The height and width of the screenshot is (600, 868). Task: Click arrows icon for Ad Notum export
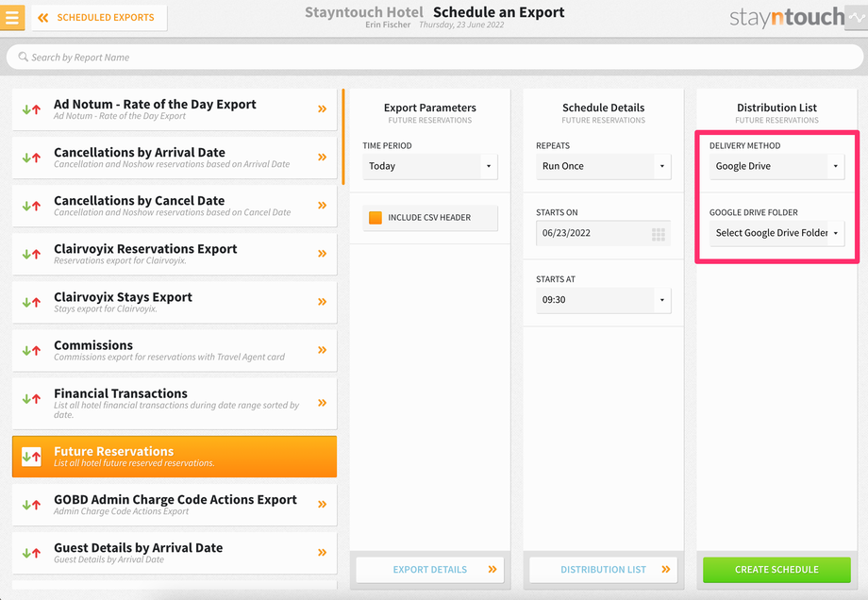[x=31, y=109]
